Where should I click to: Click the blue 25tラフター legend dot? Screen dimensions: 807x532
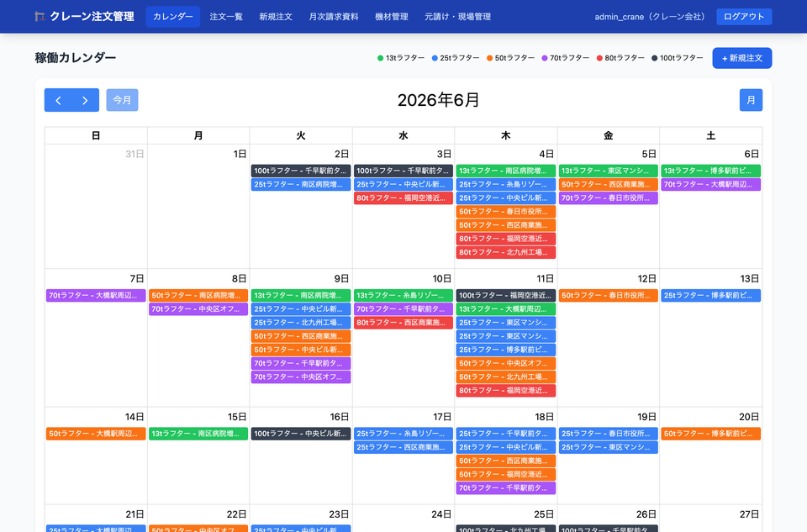(435, 58)
